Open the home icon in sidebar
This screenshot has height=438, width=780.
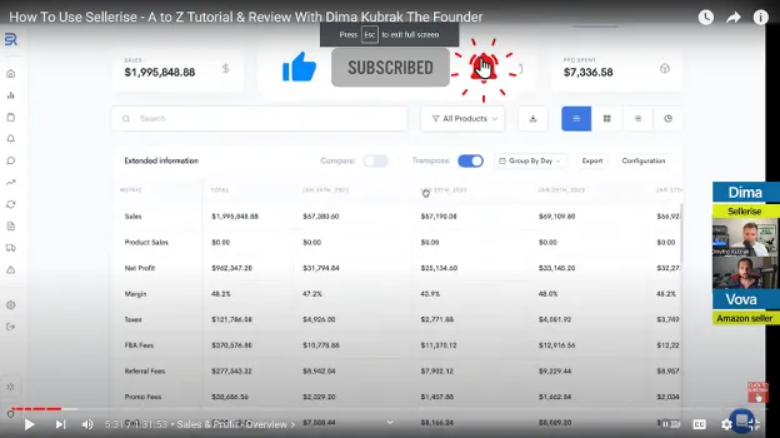pyautogui.click(x=11, y=74)
